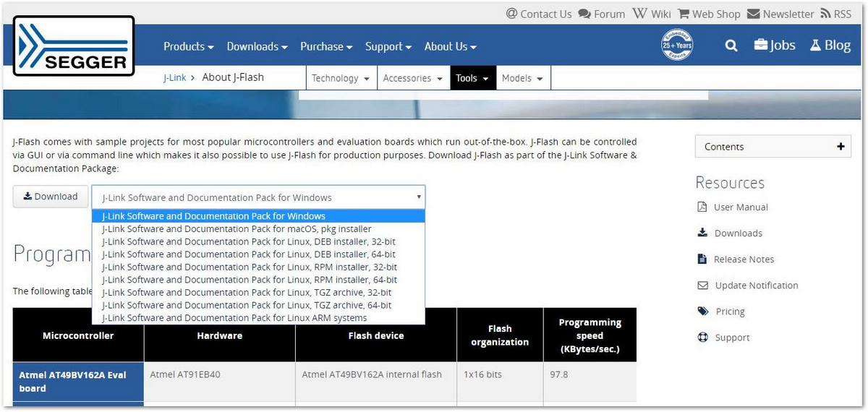Click the software pack combo box field
Viewport: 868px width, 412px height.
click(x=258, y=197)
